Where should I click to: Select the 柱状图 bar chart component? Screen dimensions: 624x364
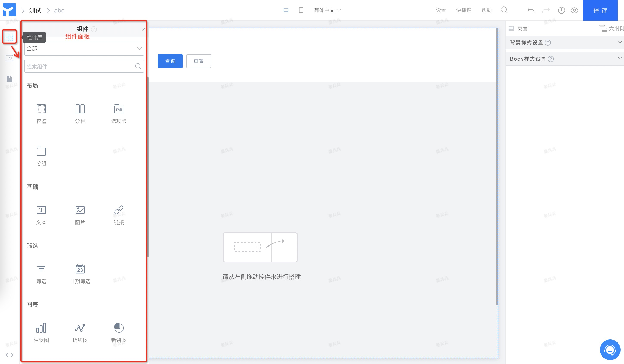pos(41,333)
